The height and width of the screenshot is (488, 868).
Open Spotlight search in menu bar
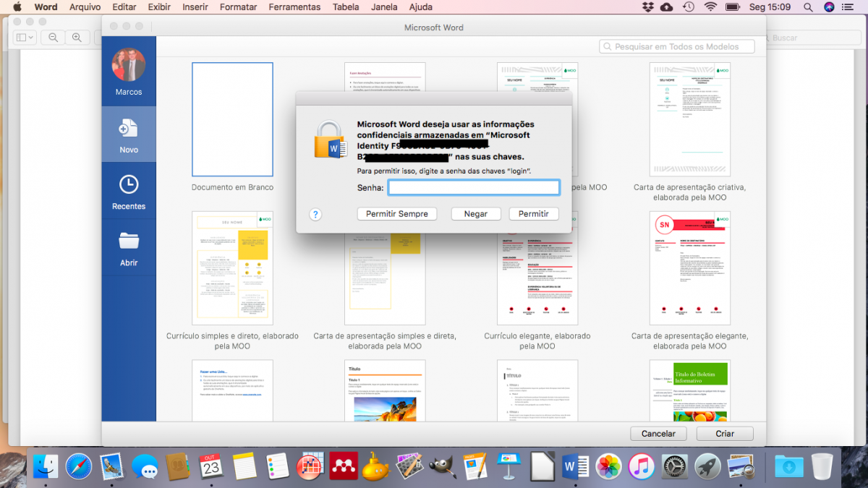pyautogui.click(x=807, y=7)
